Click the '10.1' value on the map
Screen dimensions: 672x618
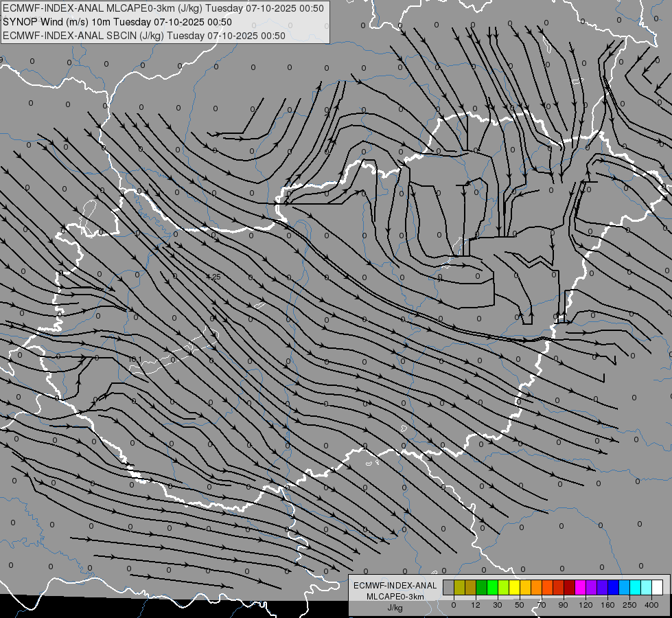pyautogui.click(x=135, y=359)
